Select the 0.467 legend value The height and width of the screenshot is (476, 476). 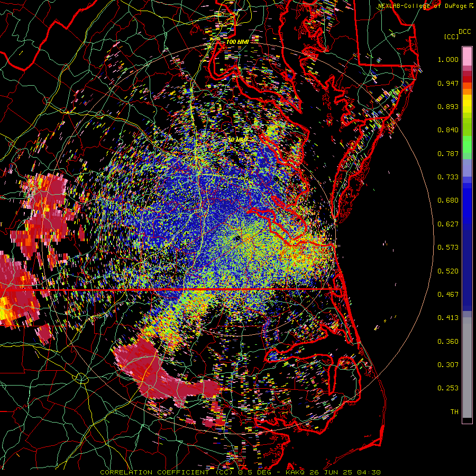(448, 295)
